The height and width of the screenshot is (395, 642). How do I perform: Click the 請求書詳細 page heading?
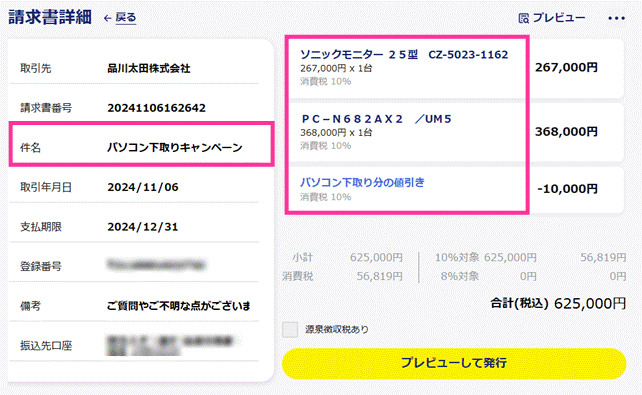click(x=50, y=17)
